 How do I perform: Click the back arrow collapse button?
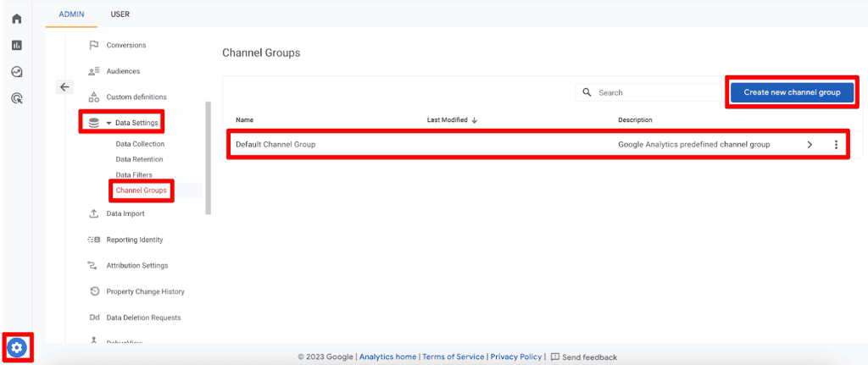pyautogui.click(x=65, y=86)
